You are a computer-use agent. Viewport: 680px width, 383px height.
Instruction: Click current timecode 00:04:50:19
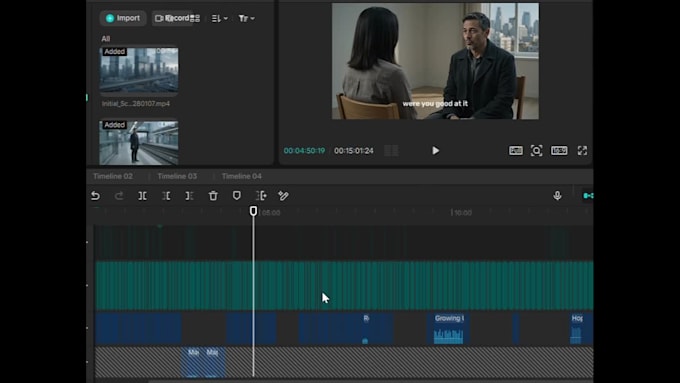tap(304, 151)
